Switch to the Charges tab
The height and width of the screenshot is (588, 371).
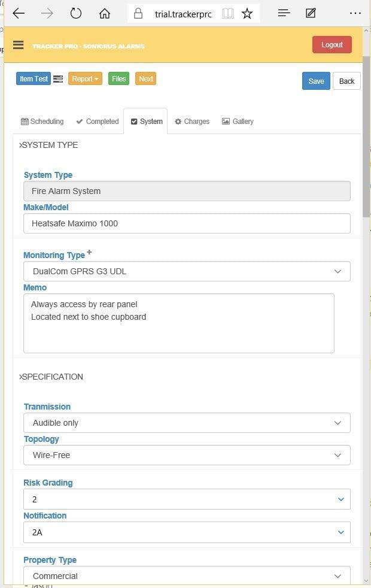[191, 122]
